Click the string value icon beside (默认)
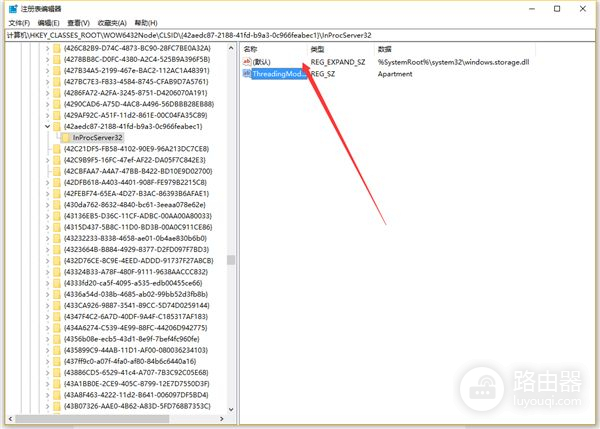 (x=247, y=62)
